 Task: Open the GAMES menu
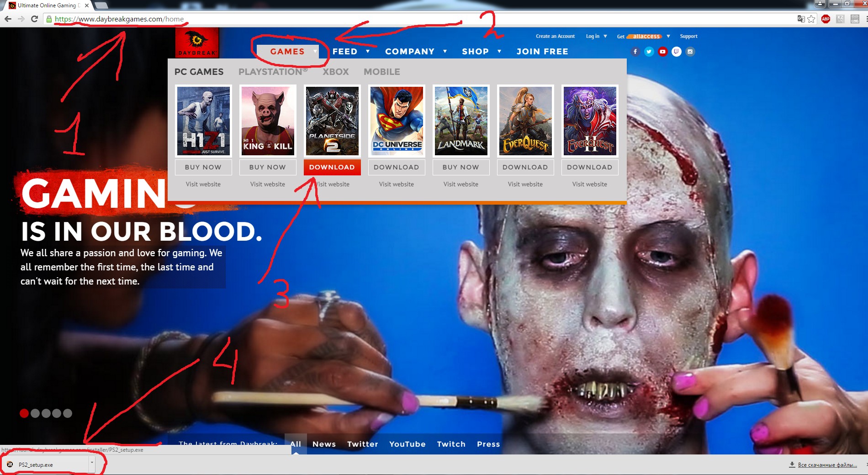coord(287,52)
